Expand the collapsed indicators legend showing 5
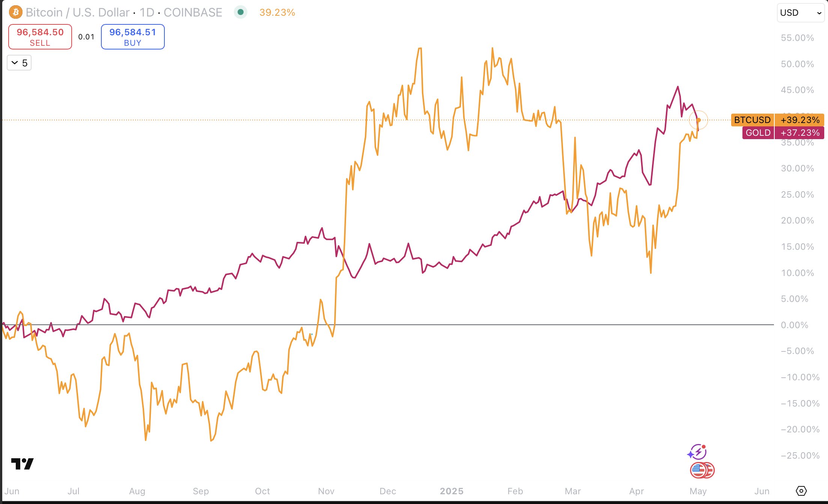 pyautogui.click(x=19, y=63)
